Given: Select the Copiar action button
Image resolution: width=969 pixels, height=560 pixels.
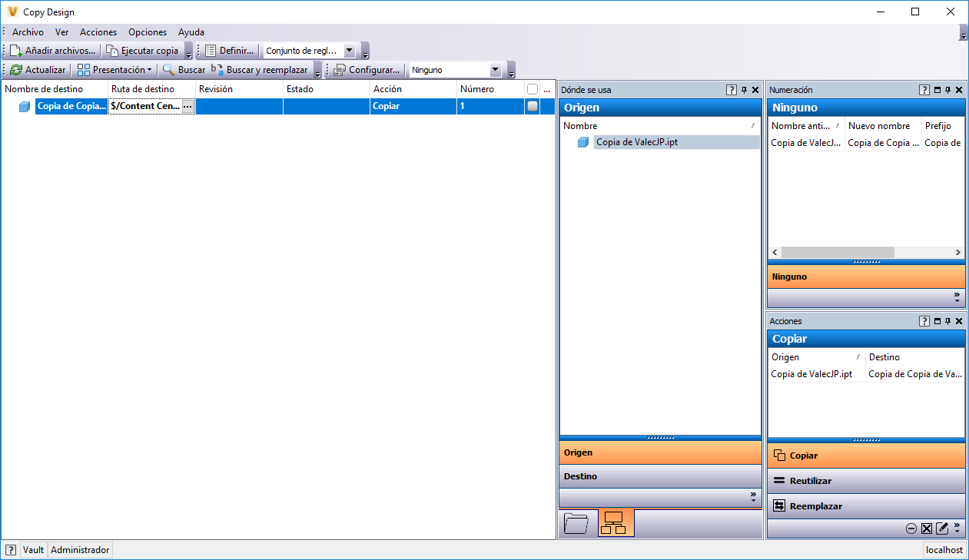Looking at the screenshot, I should [x=866, y=456].
